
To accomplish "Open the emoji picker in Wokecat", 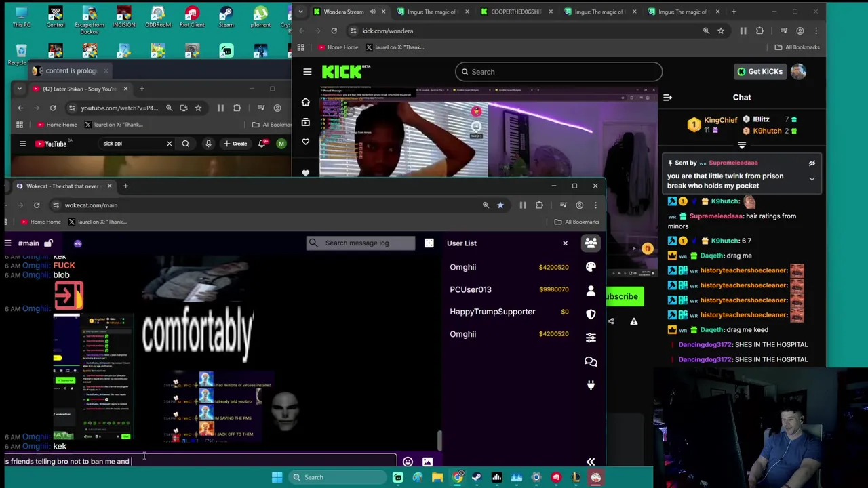I will 408,462.
